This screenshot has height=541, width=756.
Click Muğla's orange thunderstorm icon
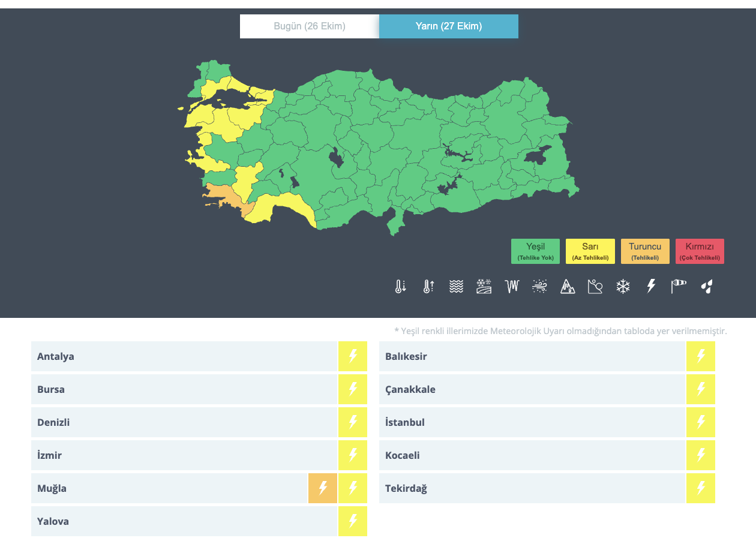[x=323, y=488]
